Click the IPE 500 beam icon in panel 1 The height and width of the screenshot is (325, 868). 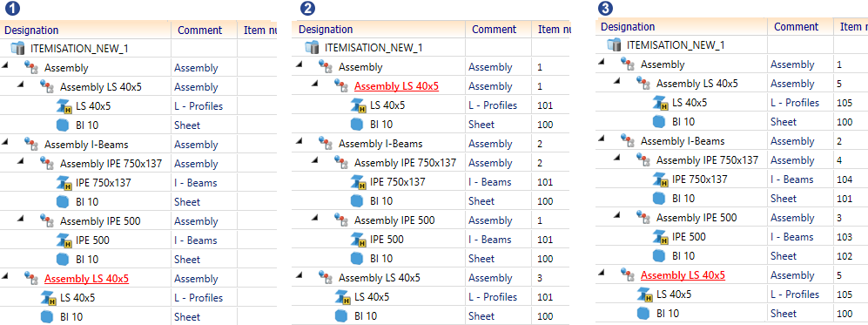64,240
